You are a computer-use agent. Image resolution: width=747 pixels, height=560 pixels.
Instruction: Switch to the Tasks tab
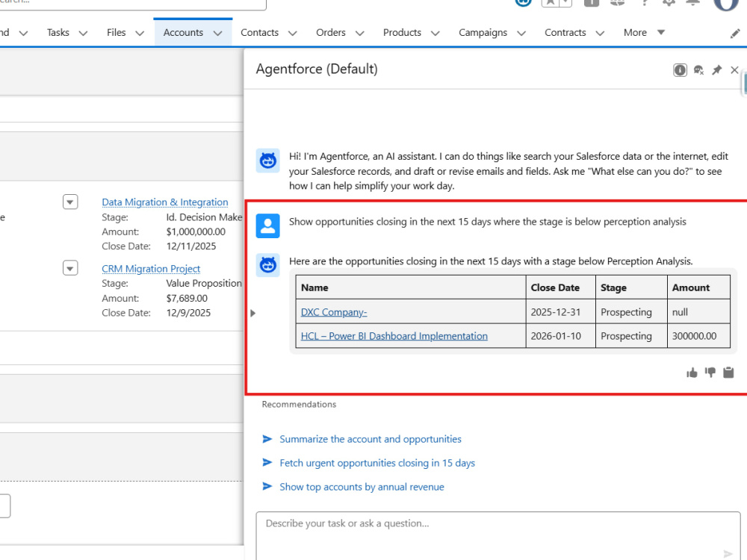(58, 32)
